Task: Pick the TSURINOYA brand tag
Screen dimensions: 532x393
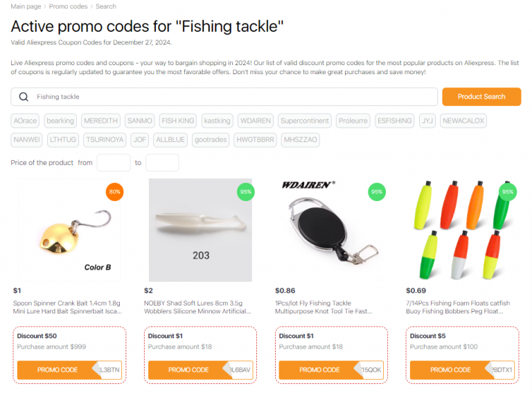Action: [105, 139]
